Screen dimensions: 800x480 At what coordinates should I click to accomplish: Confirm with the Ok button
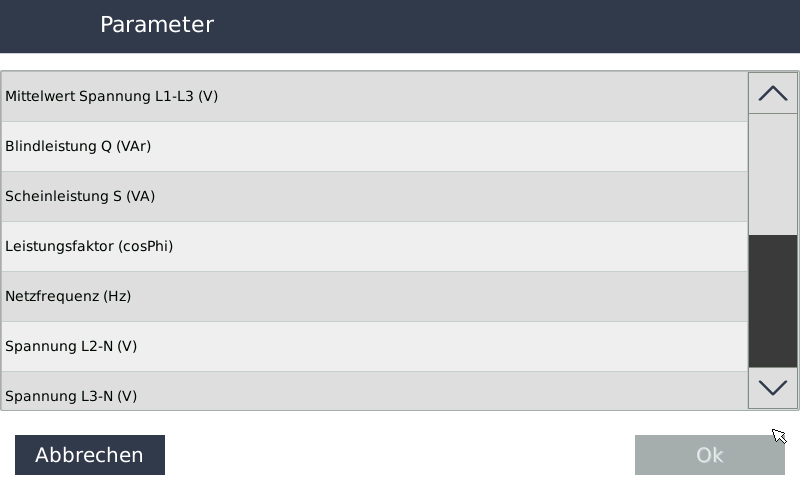point(709,455)
